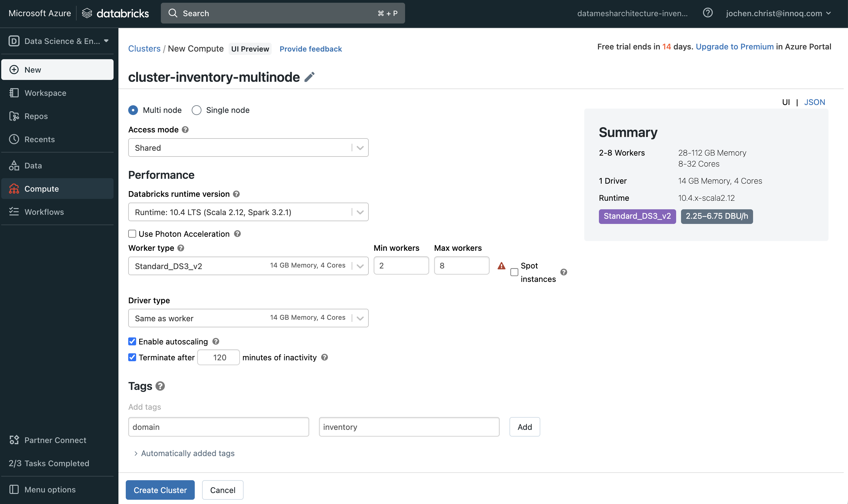Open the Databricks runtime version dropdown
This screenshot has width=848, height=504.
tap(248, 212)
